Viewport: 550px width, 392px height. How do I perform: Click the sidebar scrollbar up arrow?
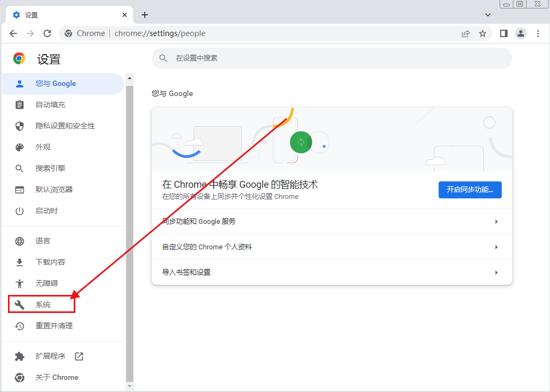129,79
